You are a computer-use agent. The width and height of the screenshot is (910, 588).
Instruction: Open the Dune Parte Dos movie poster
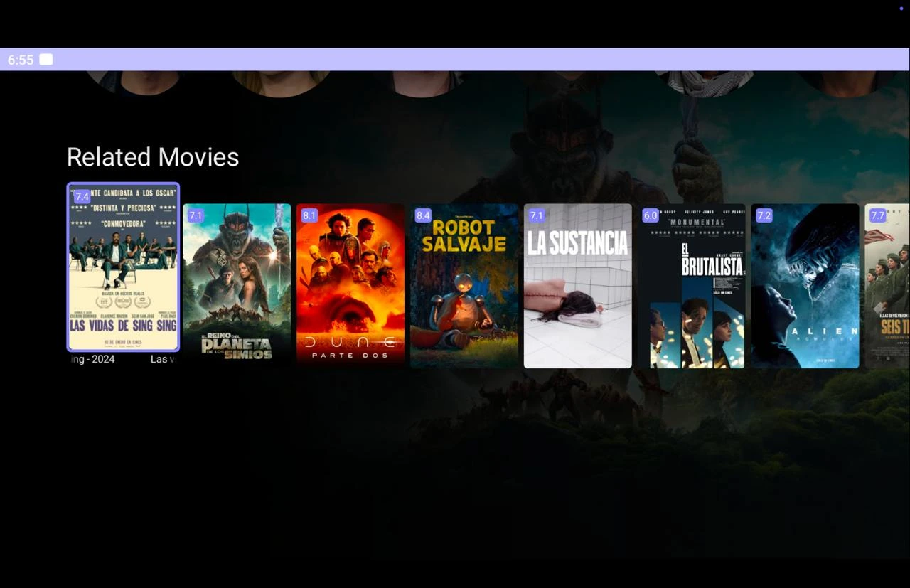(350, 286)
